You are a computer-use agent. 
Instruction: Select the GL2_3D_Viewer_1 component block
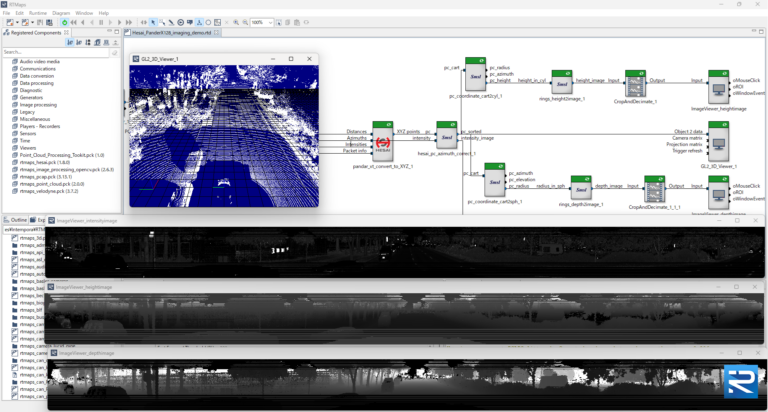pyautogui.click(x=719, y=142)
